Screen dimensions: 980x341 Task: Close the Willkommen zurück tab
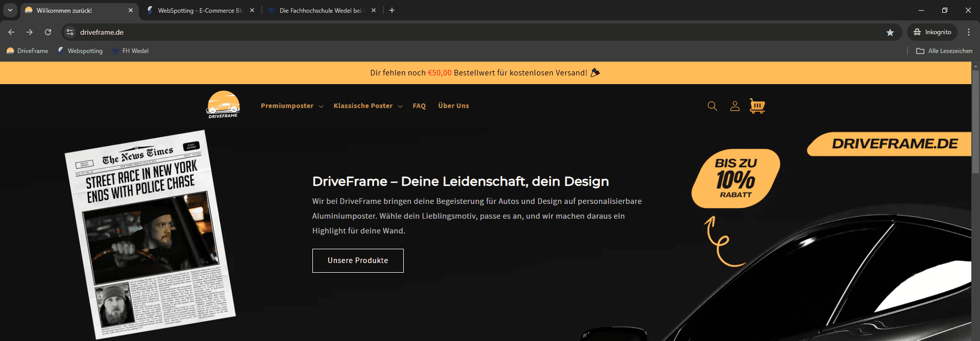click(131, 10)
